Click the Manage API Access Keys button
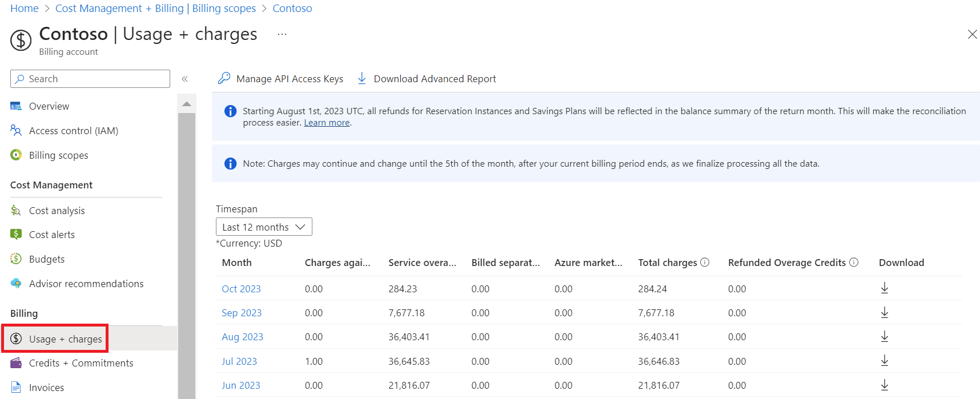Screen dimensions: 980x399 [281, 79]
